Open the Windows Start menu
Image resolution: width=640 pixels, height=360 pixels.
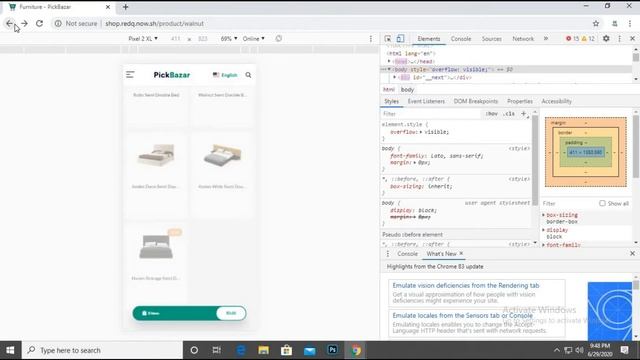pyautogui.click(x=10, y=350)
